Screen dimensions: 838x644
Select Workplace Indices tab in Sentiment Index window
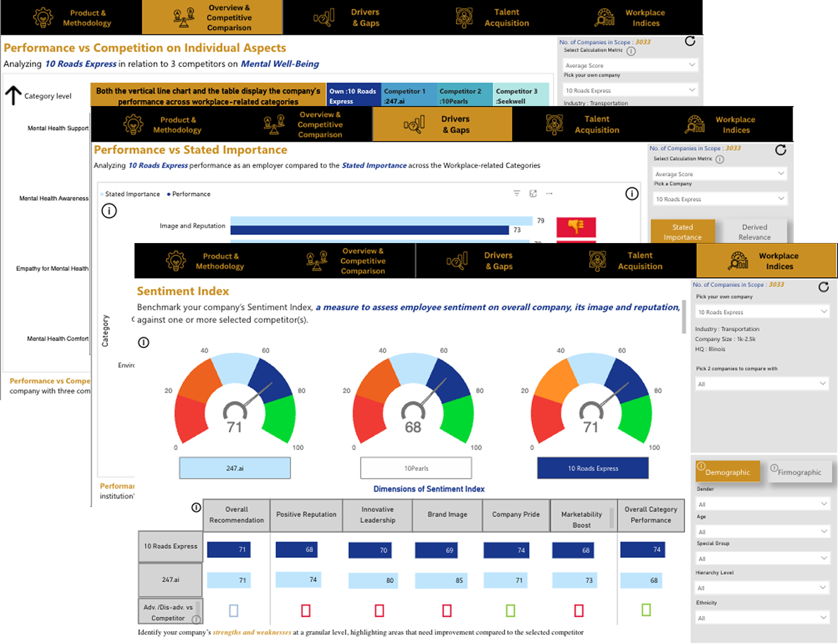point(767,261)
